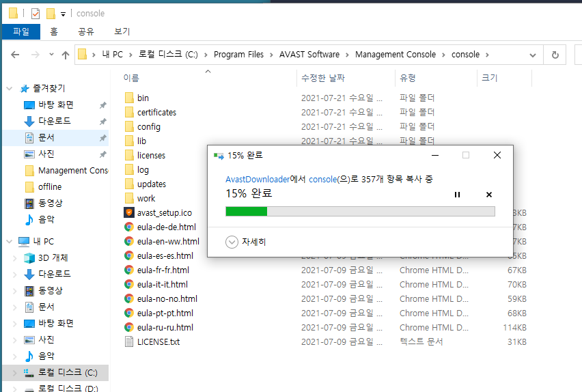Sort by 수정한 날짜 column header

click(323, 78)
